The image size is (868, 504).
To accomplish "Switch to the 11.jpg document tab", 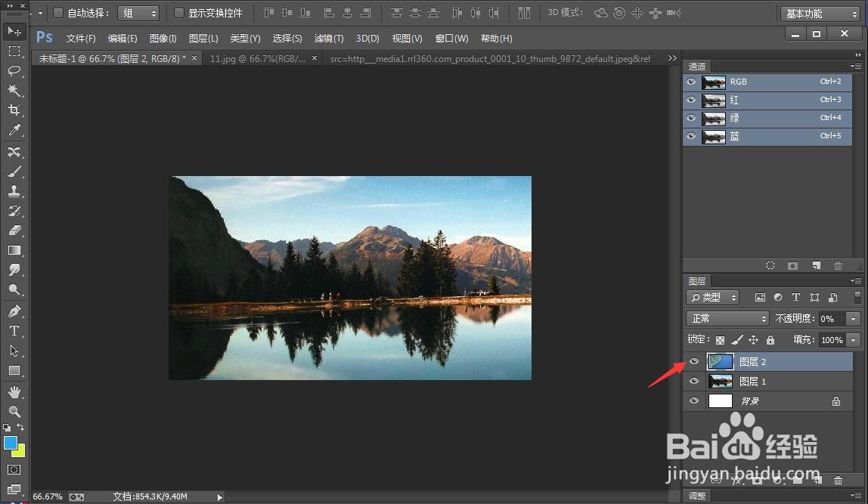I will coord(257,58).
